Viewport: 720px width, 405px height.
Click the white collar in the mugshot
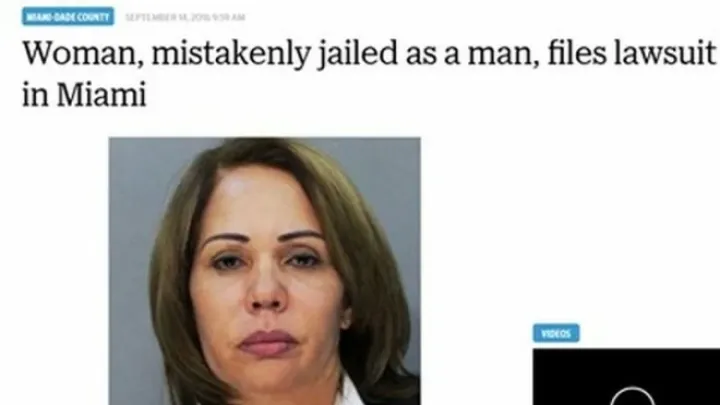click(350, 395)
